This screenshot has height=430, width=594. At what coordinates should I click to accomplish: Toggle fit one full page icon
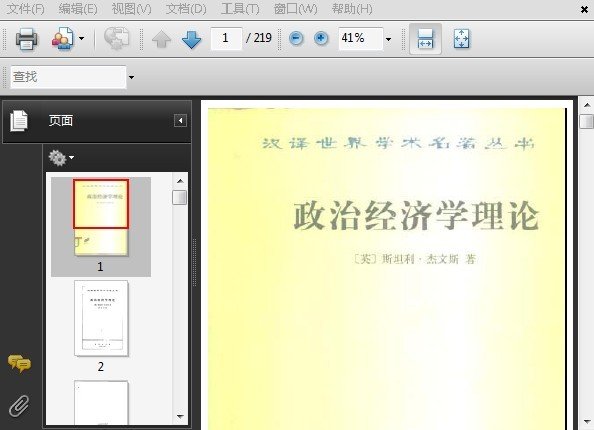pos(461,39)
